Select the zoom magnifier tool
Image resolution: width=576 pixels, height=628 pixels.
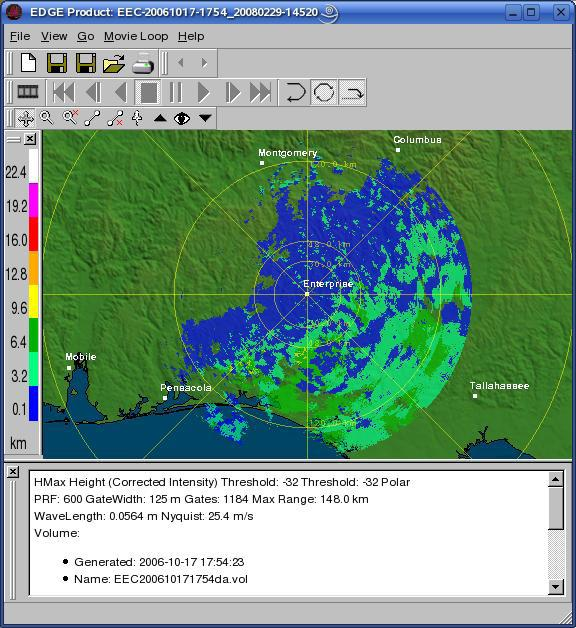tap(47, 118)
